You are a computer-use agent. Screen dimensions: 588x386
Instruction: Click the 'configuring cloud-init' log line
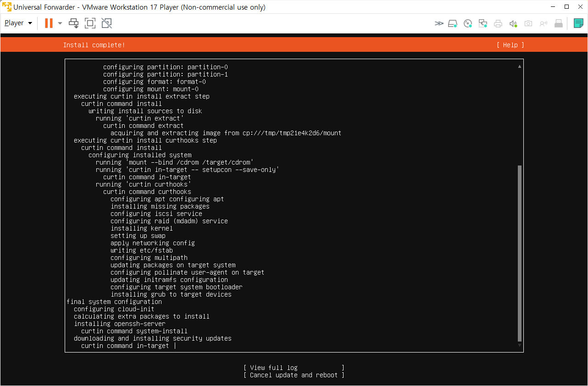[114, 309]
